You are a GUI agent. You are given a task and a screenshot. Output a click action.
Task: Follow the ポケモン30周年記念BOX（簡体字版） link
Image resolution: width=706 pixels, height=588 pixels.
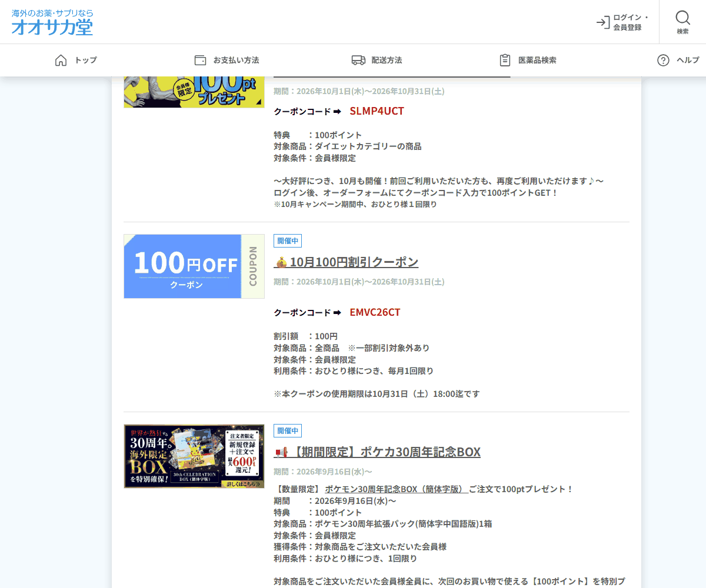click(x=397, y=489)
